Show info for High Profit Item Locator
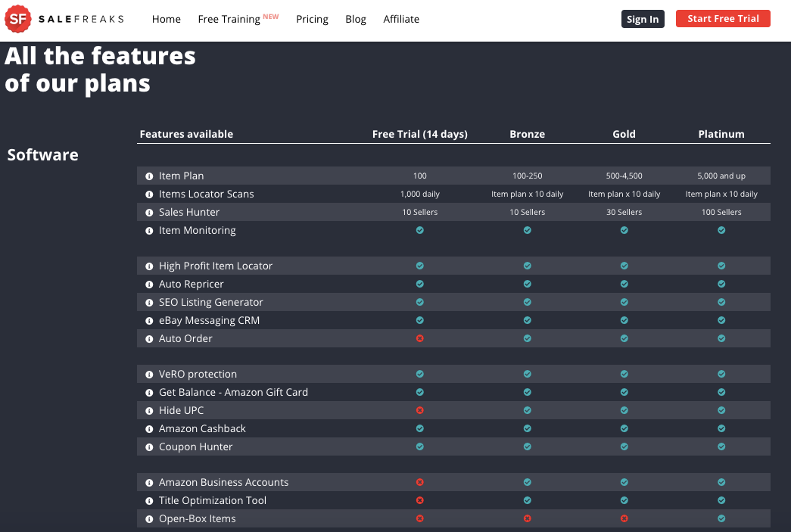791x532 pixels. [x=149, y=266]
